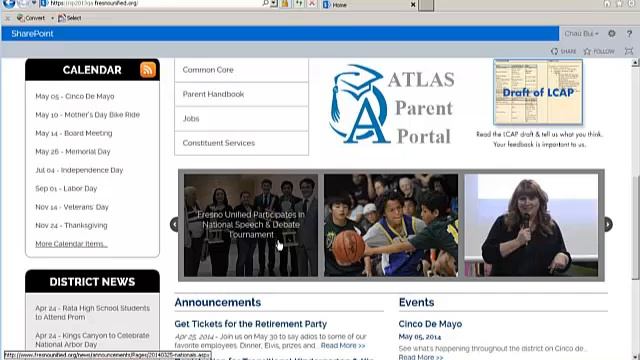Click the Convert toolbar button

coord(31,18)
